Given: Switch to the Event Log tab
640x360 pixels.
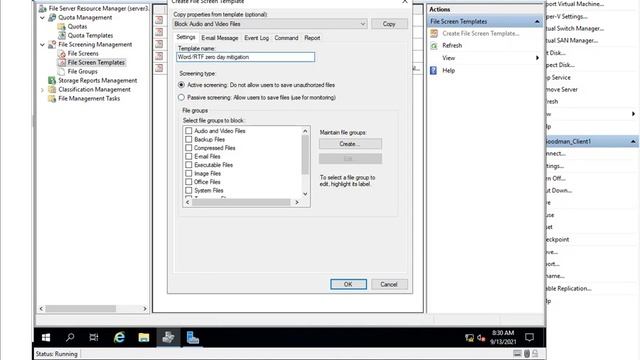Looking at the screenshot, I should click(x=256, y=38).
